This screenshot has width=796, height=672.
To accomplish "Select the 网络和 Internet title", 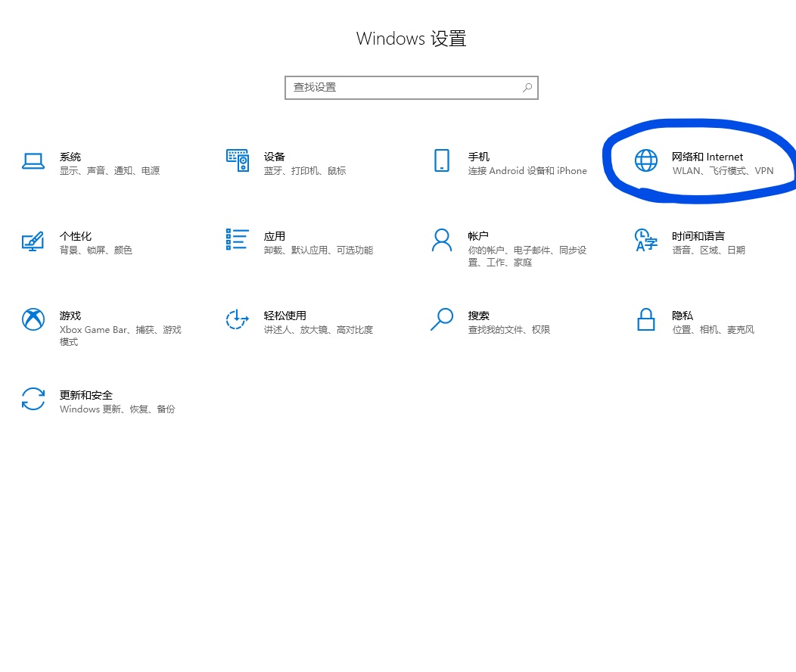I will click(707, 157).
